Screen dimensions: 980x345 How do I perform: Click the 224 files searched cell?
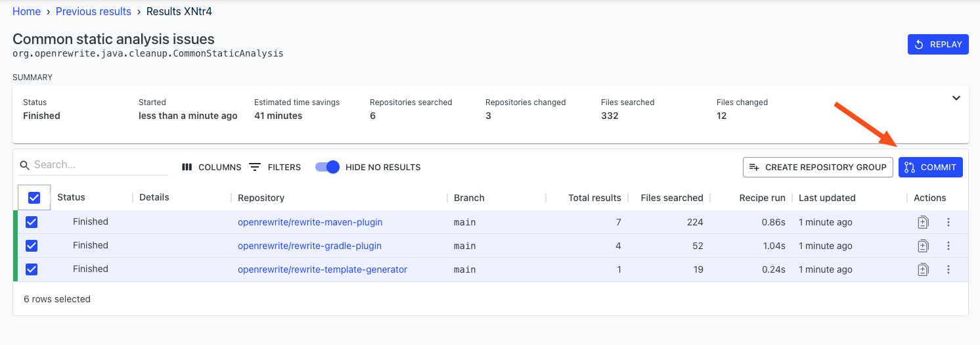tap(694, 222)
